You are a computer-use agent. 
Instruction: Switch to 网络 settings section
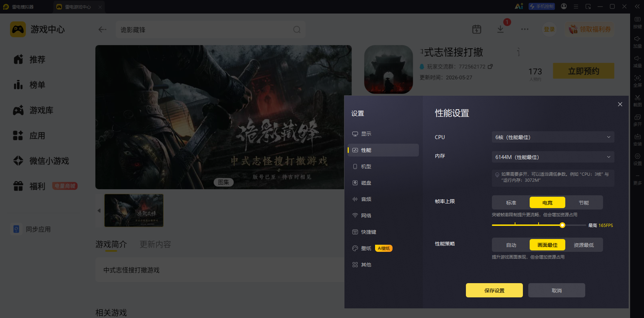[383, 216]
